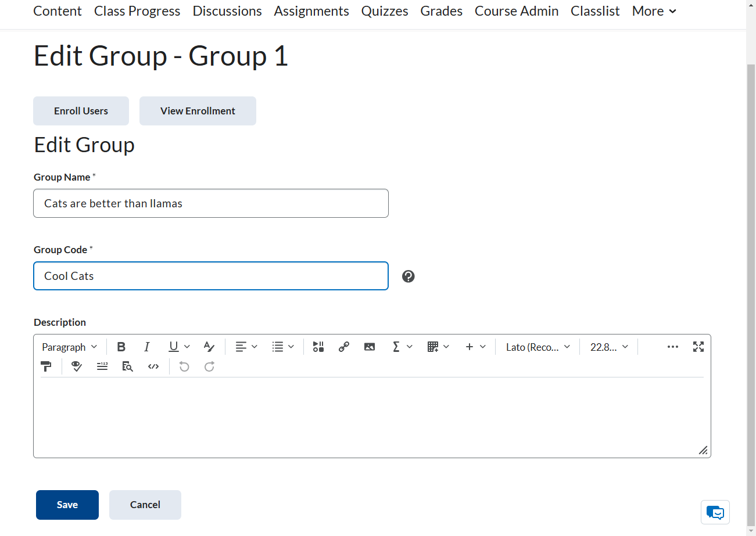Open the font size dropdown
The height and width of the screenshot is (536, 756).
(x=609, y=347)
